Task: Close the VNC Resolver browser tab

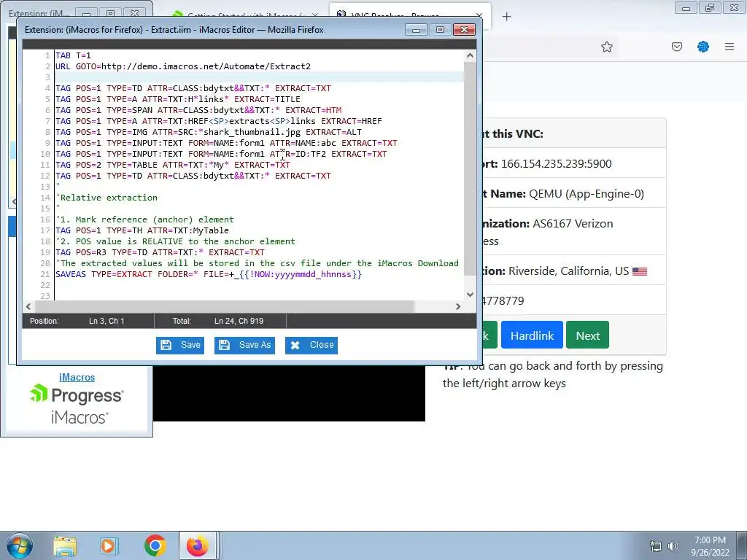Action: tap(480, 17)
